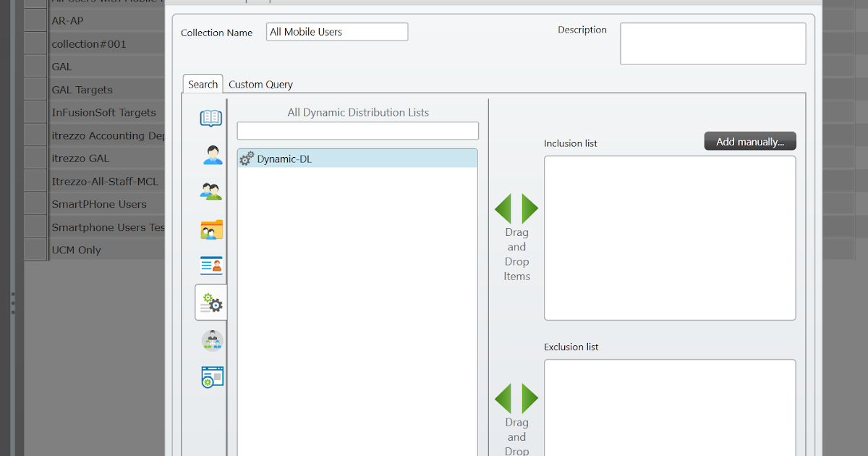Click the exclusion list left arrow

click(506, 398)
